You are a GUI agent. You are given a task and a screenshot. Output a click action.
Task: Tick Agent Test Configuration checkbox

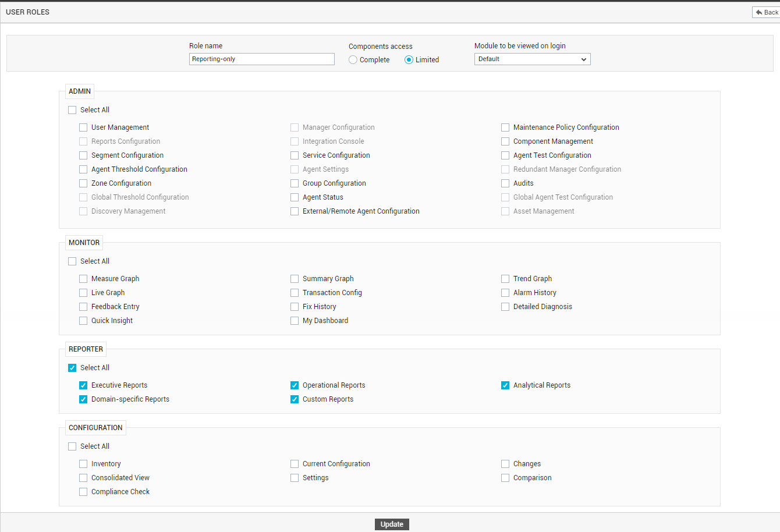click(x=505, y=155)
